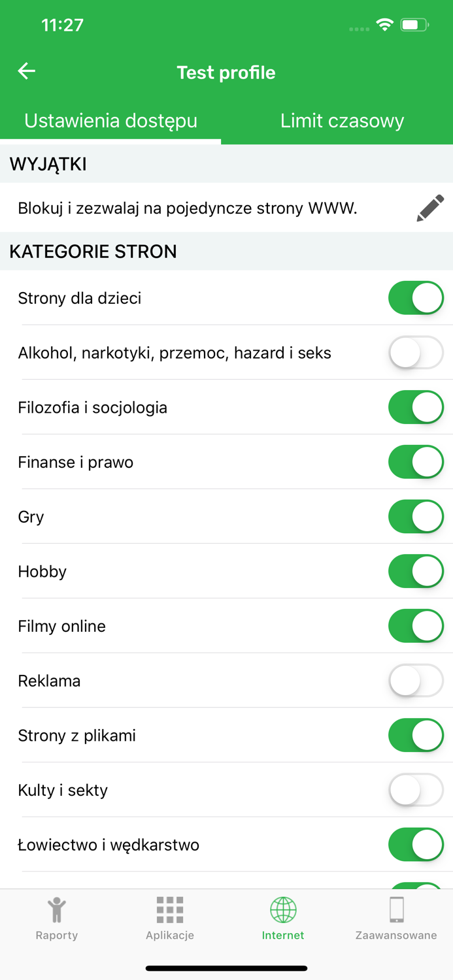Disable Strony dla dzieci

(x=416, y=298)
